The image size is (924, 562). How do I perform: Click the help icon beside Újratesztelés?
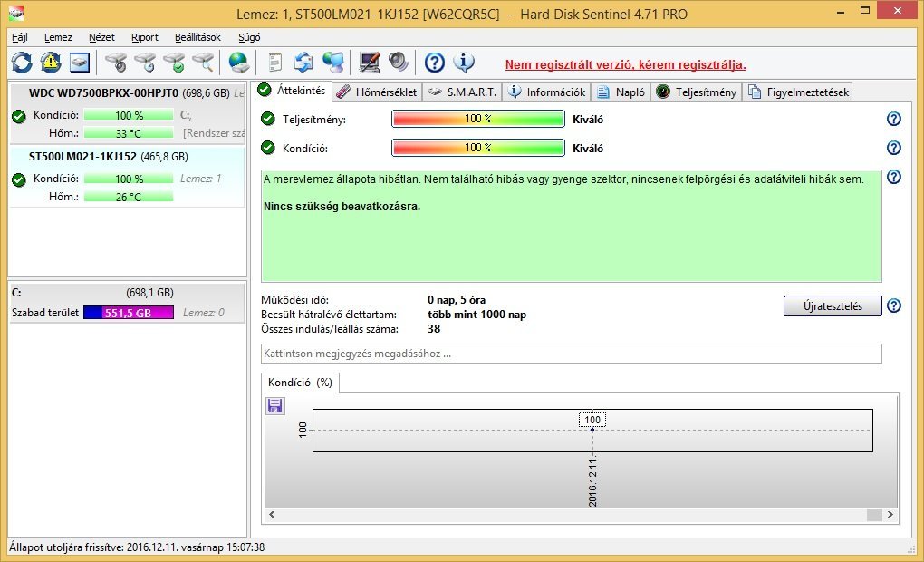tap(894, 305)
